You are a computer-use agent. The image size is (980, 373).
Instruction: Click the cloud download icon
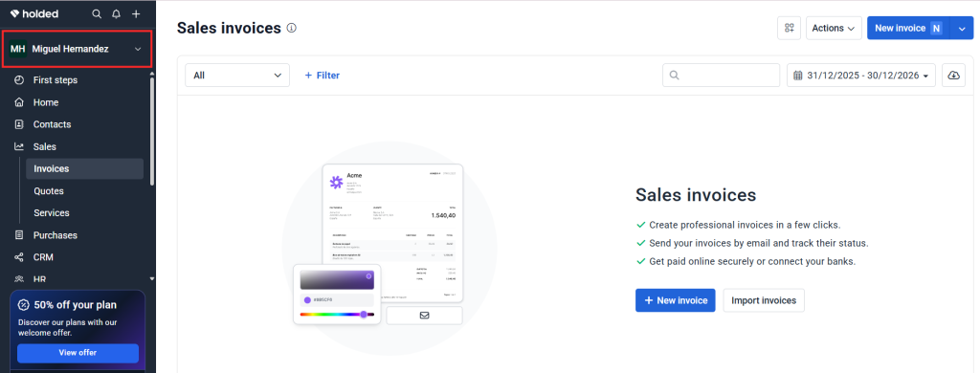point(953,75)
